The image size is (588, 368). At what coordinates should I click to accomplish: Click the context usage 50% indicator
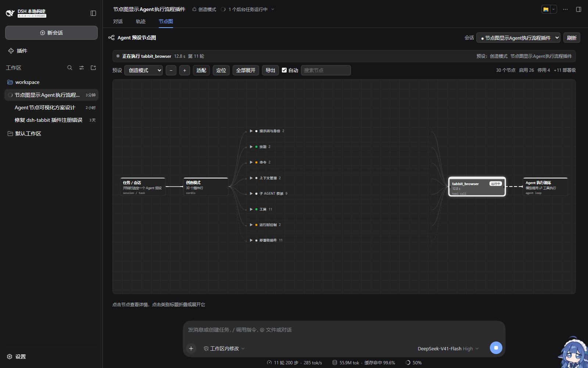(413, 362)
